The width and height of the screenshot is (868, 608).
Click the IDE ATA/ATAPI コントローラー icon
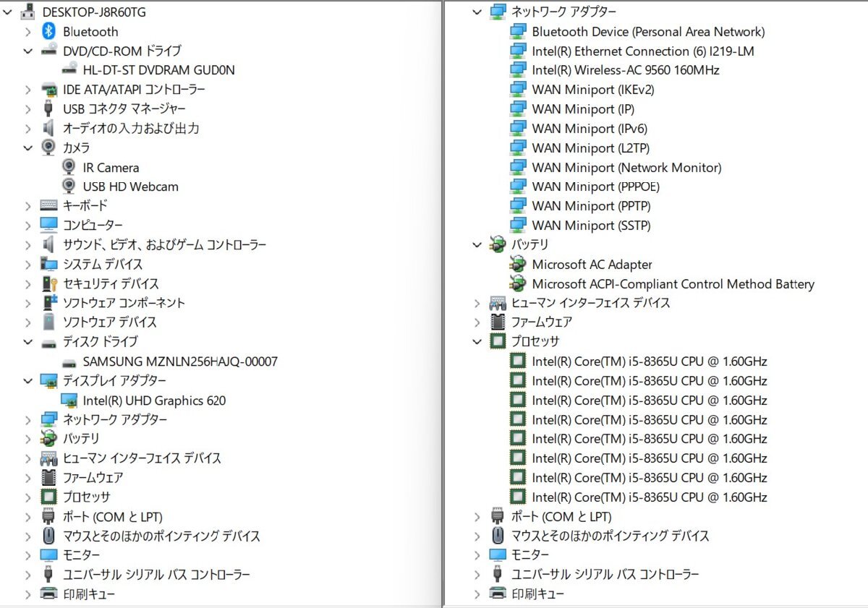coord(48,90)
